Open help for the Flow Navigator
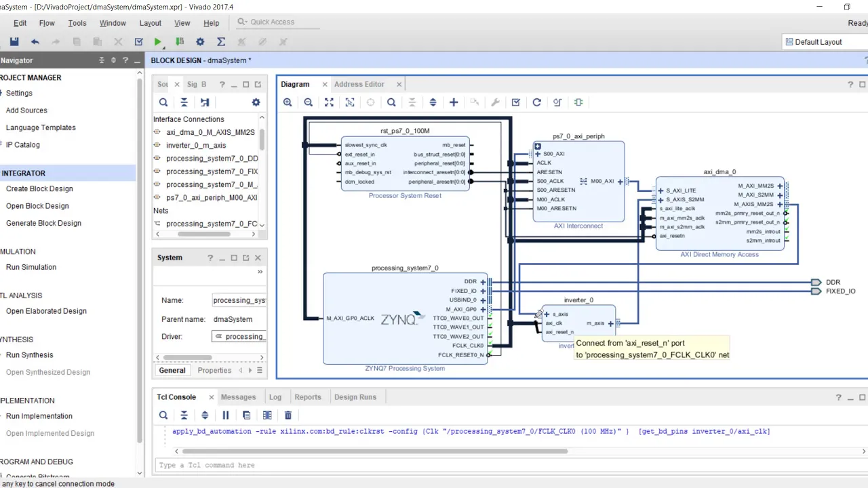This screenshot has height=488, width=868. (125, 60)
